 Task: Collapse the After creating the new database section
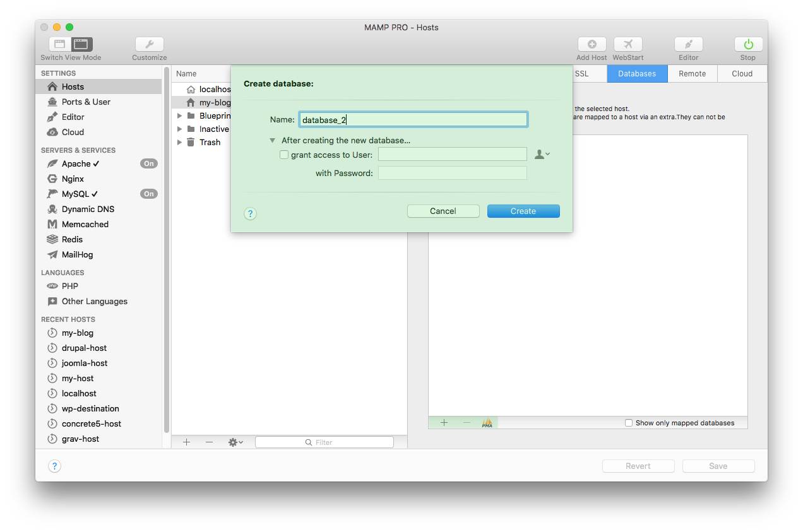(273, 140)
